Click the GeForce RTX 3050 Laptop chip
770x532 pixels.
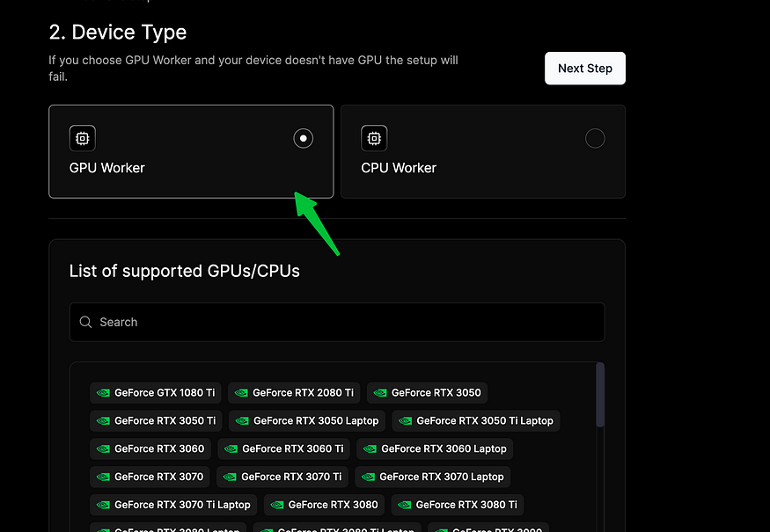307,420
